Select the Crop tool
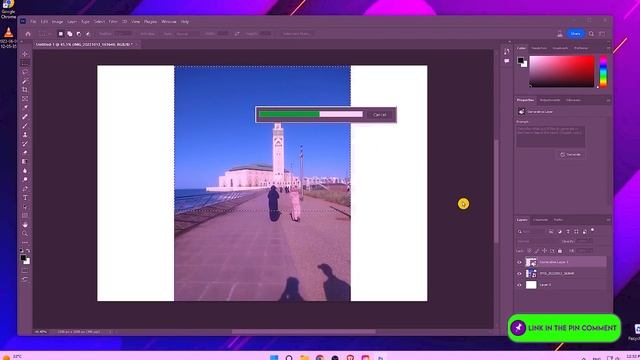The height and width of the screenshot is (360, 640). tap(25, 90)
